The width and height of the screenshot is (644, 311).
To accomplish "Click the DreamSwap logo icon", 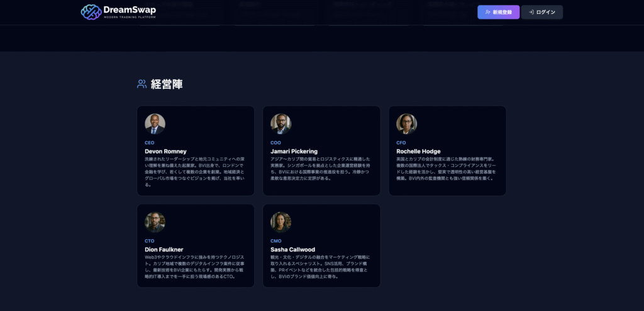I will coord(91,13).
